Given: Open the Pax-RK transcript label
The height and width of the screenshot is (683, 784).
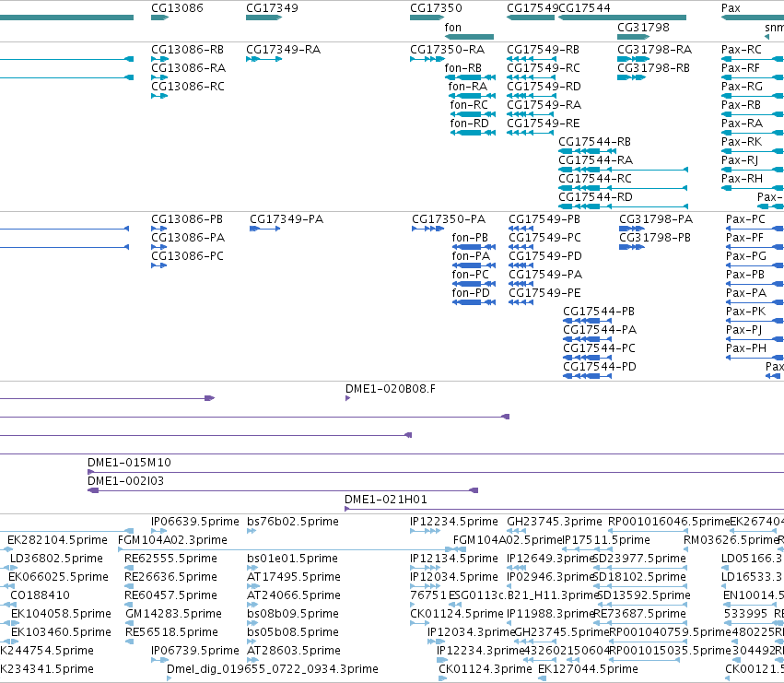Looking at the screenshot, I should point(742,142).
